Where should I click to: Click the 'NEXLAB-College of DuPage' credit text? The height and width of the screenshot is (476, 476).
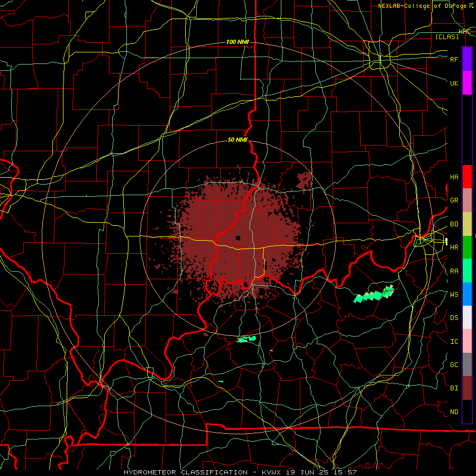click(424, 6)
